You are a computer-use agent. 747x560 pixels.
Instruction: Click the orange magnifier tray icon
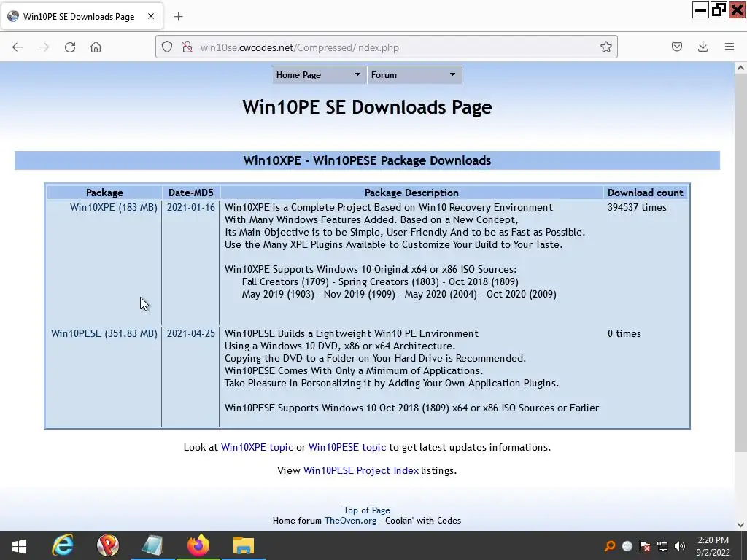[x=610, y=545]
